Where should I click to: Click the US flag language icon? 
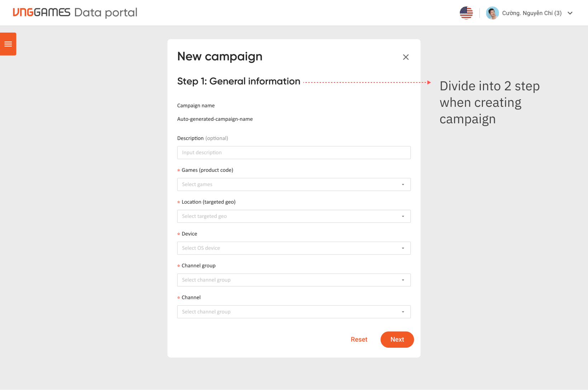point(466,13)
